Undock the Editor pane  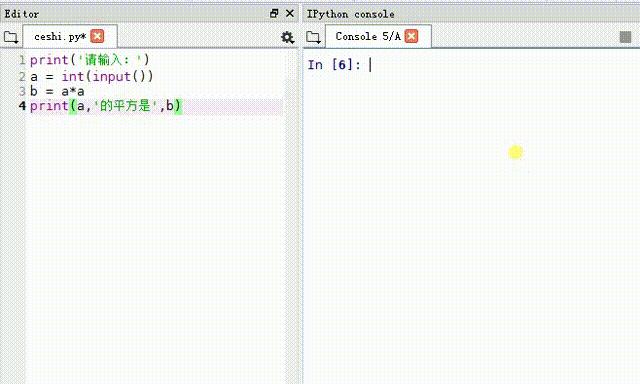274,13
